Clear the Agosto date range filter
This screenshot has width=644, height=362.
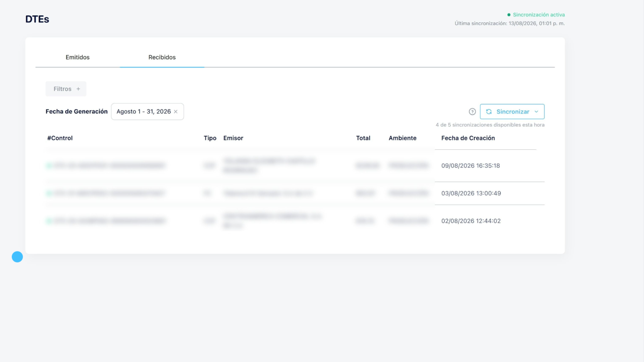(x=176, y=112)
